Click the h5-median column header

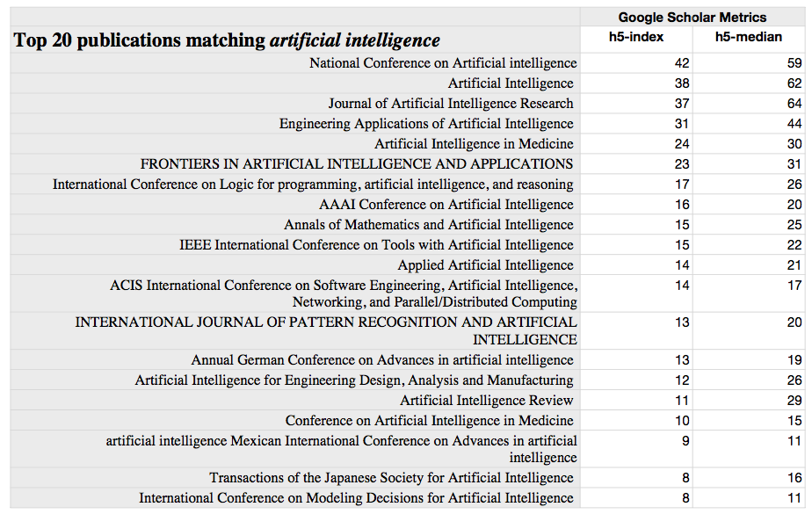[750, 37]
